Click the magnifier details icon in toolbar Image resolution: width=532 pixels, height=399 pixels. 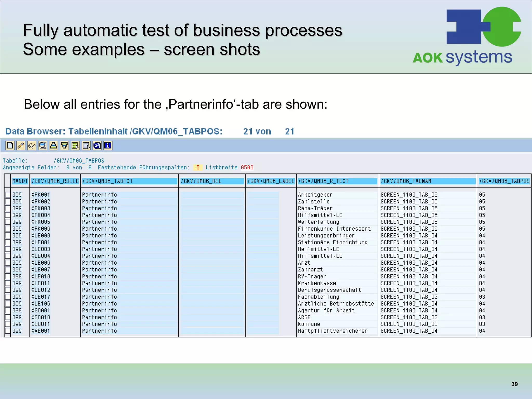click(x=43, y=145)
